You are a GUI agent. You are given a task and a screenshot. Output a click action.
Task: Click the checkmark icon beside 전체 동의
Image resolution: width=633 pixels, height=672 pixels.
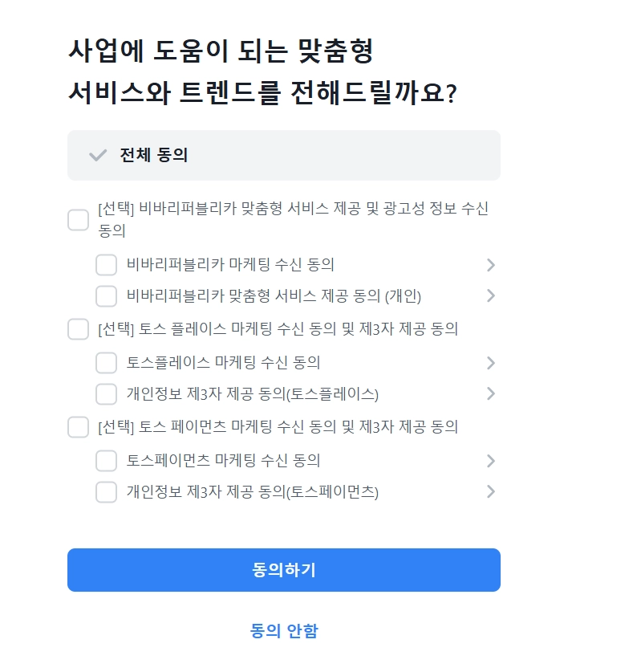click(98, 155)
